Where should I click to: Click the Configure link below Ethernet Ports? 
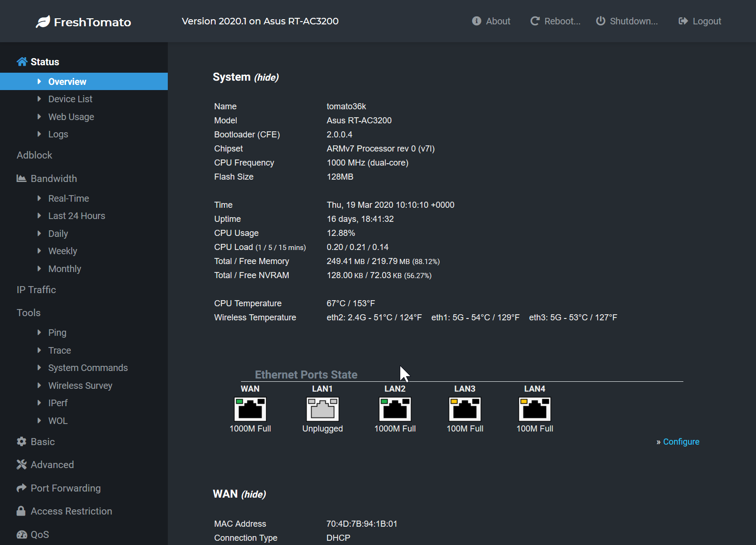[681, 441]
